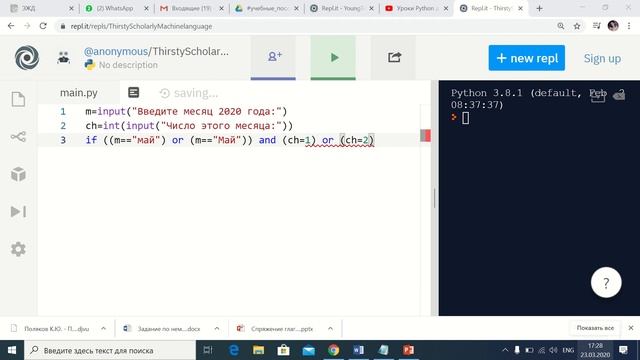Click the browser forward arrow
The image size is (640, 360).
click(x=27, y=26)
